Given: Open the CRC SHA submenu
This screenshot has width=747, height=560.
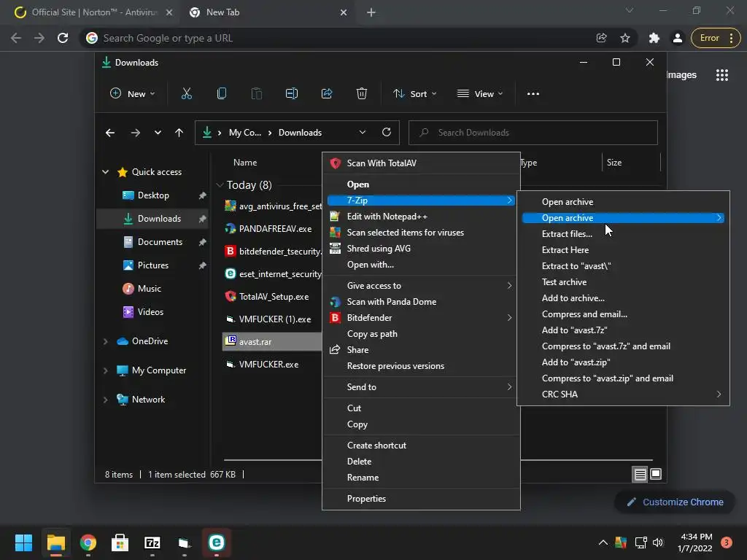Looking at the screenshot, I should coord(623,394).
